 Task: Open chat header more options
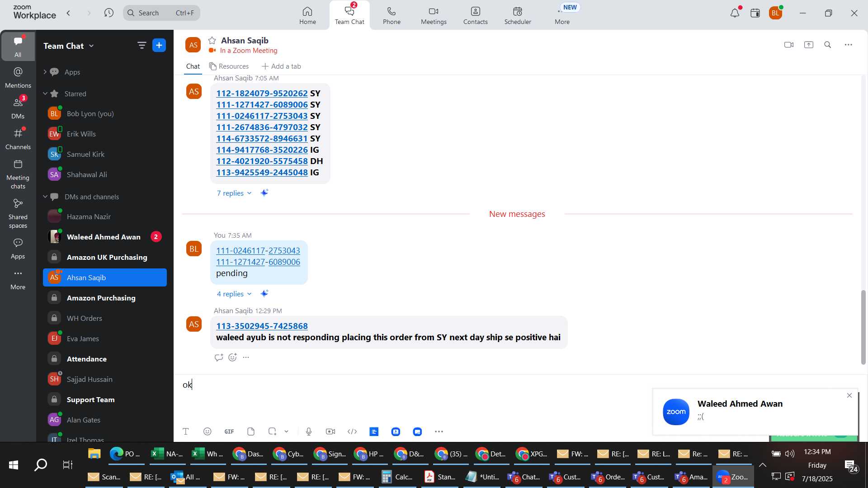(848, 45)
